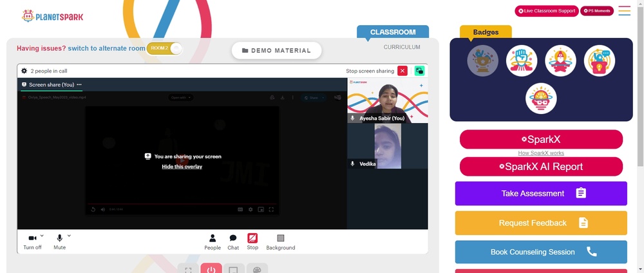Select the Screen share (You) tab
This screenshot has width=644, height=273.
point(52,84)
